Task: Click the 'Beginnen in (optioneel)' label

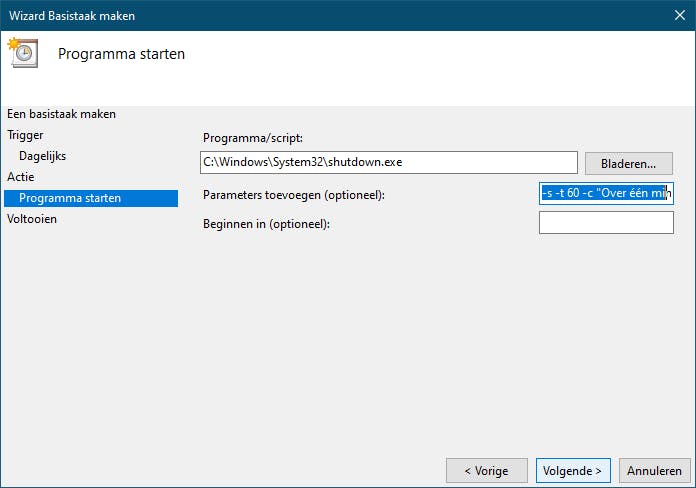Action: pos(266,224)
